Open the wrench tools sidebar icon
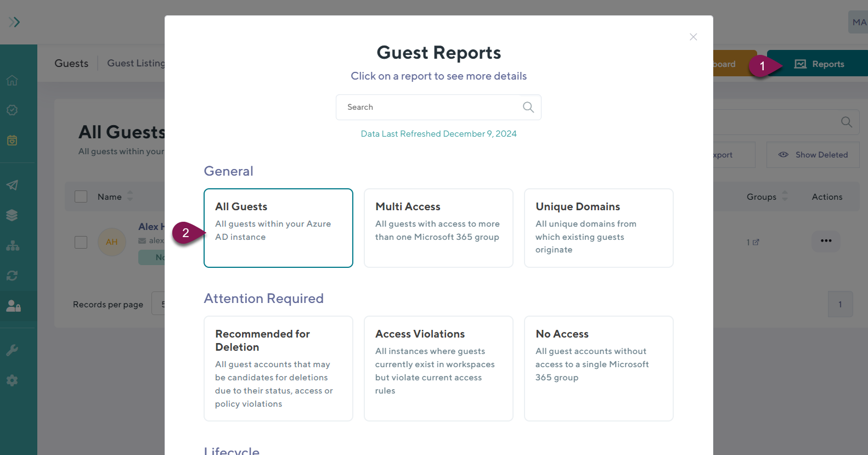The height and width of the screenshot is (455, 868). pos(12,350)
